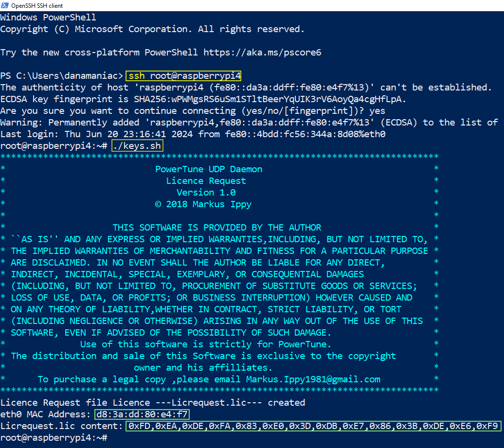Click the "AS IS" AND ANY EXPRESS line
This screenshot has height=448, width=504.
219,239
